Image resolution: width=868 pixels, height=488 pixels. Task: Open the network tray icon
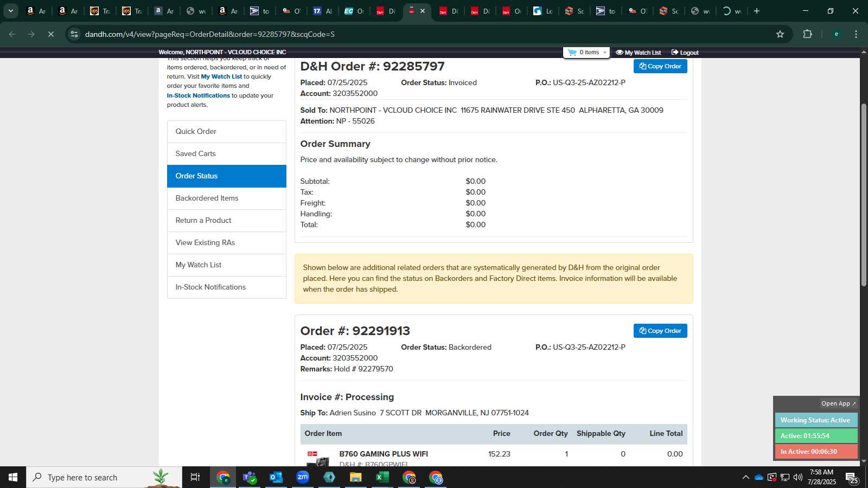point(785,477)
